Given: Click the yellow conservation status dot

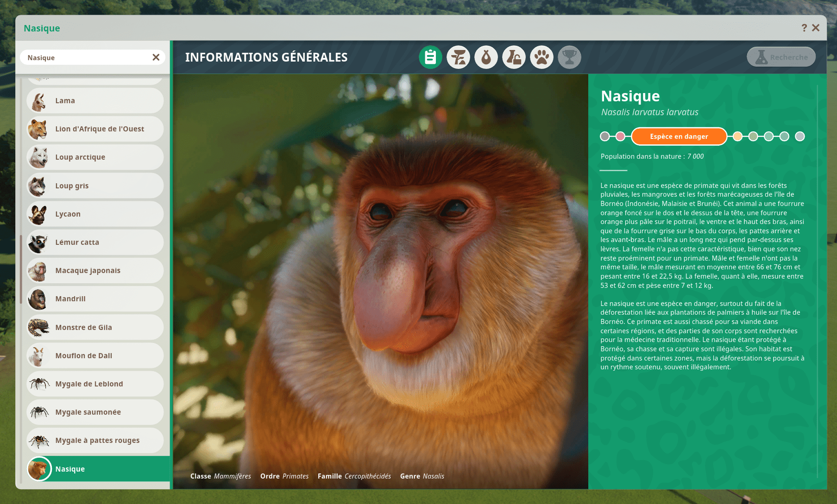Looking at the screenshot, I should pos(737,137).
